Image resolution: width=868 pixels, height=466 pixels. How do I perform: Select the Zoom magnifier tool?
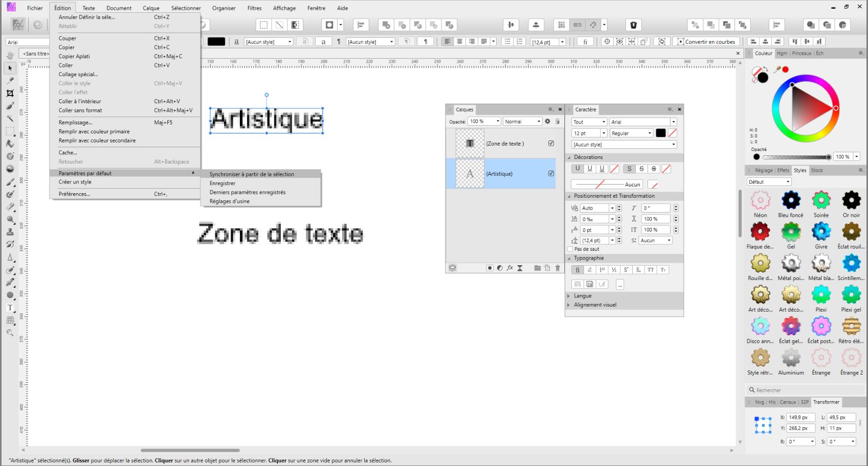pos(10,333)
